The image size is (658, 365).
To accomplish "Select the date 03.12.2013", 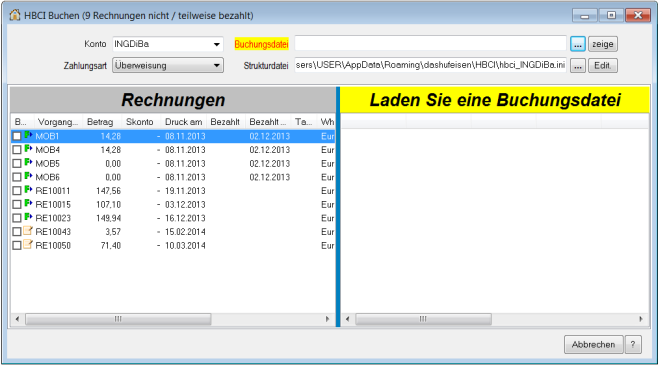I will [185, 204].
